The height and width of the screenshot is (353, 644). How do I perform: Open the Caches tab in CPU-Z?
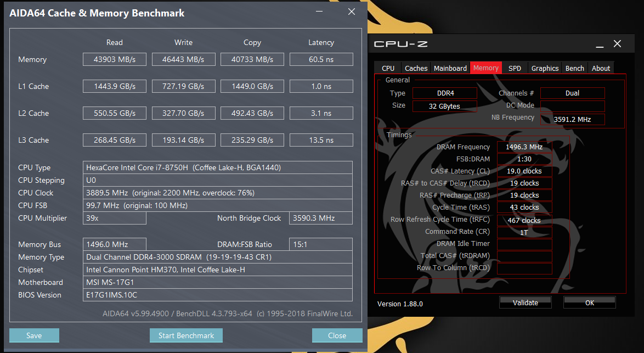tap(416, 68)
